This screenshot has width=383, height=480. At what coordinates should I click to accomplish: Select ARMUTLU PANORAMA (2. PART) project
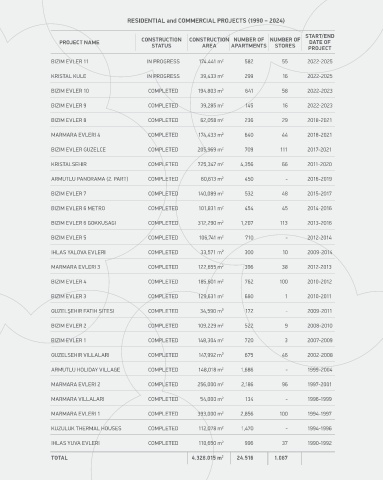pyautogui.click(x=89, y=179)
